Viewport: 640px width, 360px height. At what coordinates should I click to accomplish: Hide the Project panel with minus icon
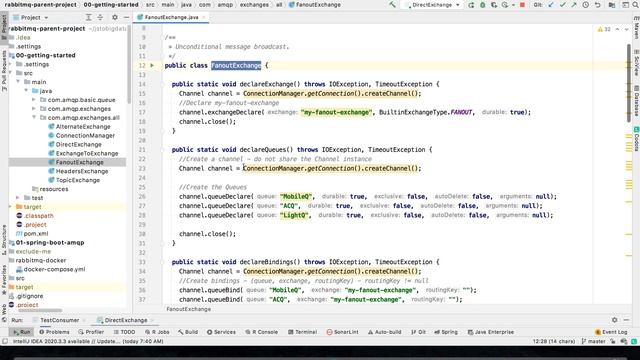(126, 18)
